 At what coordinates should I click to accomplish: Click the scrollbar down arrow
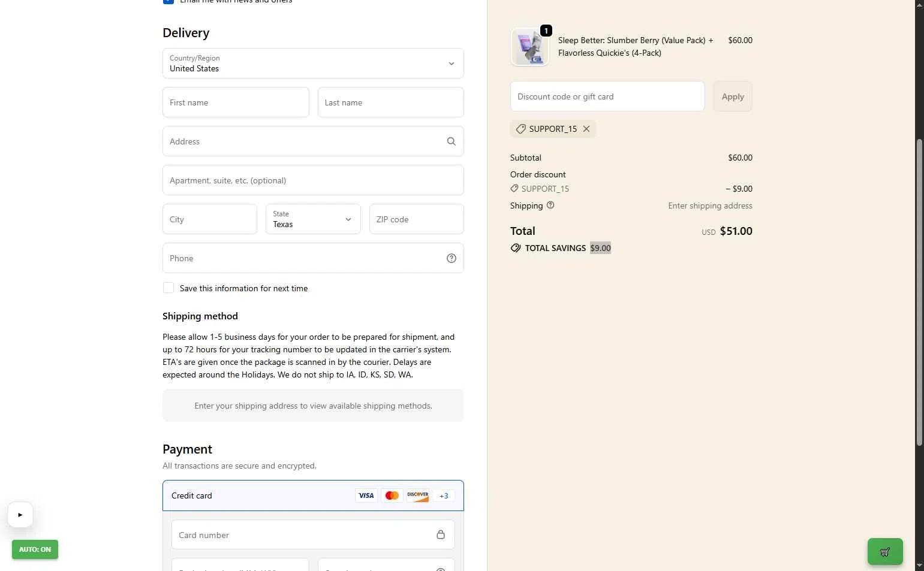919,566
